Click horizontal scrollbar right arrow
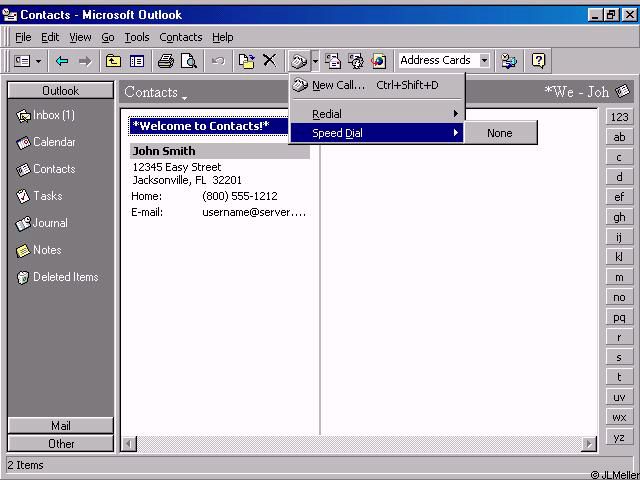 coord(589,443)
